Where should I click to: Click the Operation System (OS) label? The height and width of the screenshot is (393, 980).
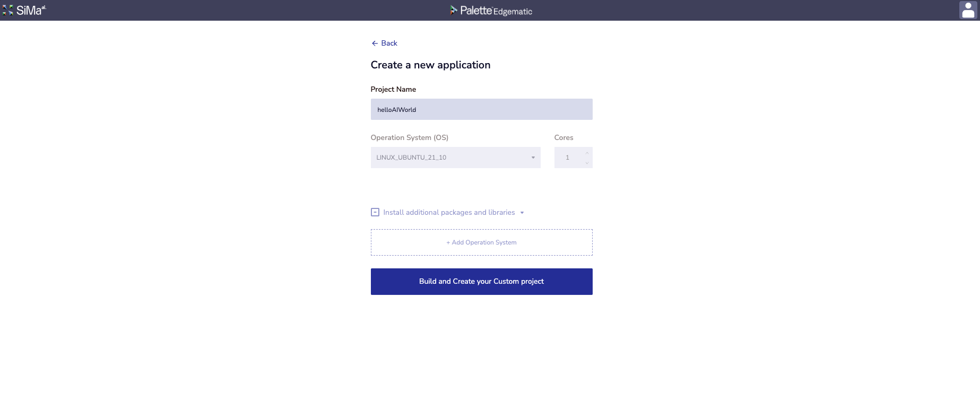click(x=409, y=137)
